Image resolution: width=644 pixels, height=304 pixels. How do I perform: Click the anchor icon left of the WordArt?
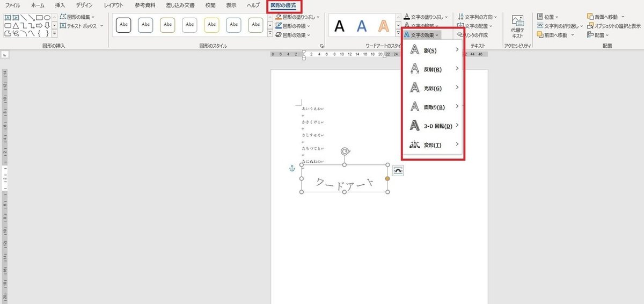point(292,169)
